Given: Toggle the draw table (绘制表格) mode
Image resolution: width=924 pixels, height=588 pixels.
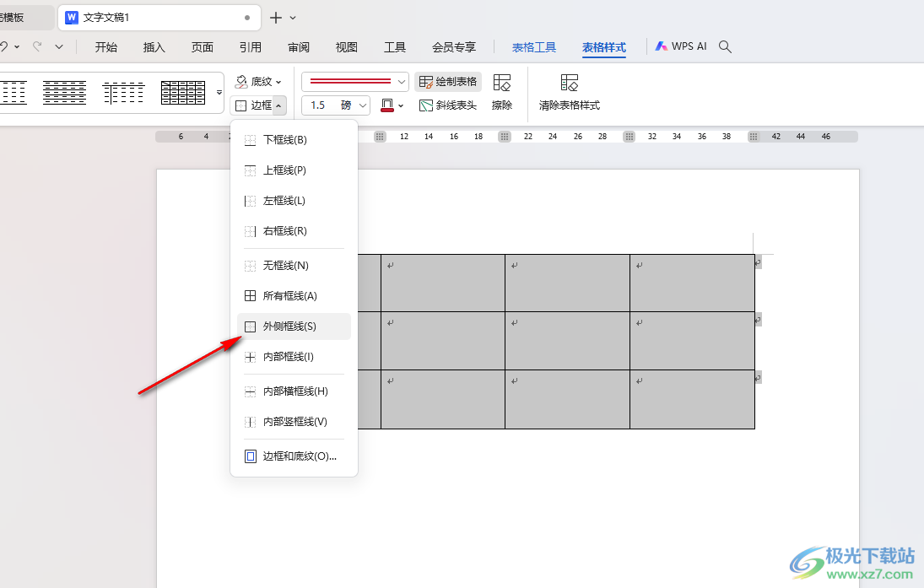Looking at the screenshot, I should click(448, 82).
